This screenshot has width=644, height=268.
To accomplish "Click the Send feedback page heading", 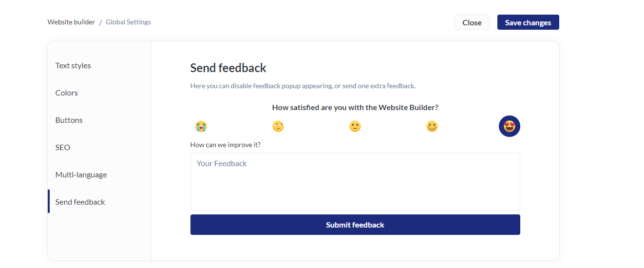I will point(228,68).
